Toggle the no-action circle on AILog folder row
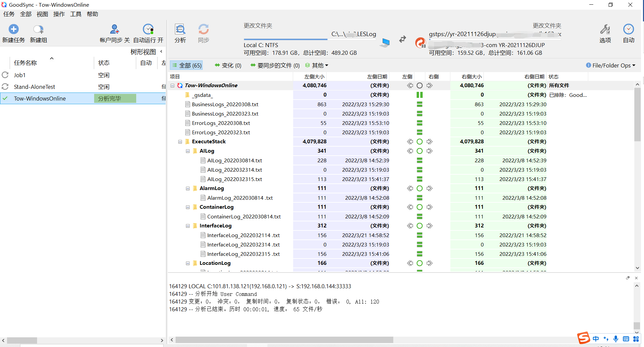The width and height of the screenshot is (644, 347). click(420, 151)
